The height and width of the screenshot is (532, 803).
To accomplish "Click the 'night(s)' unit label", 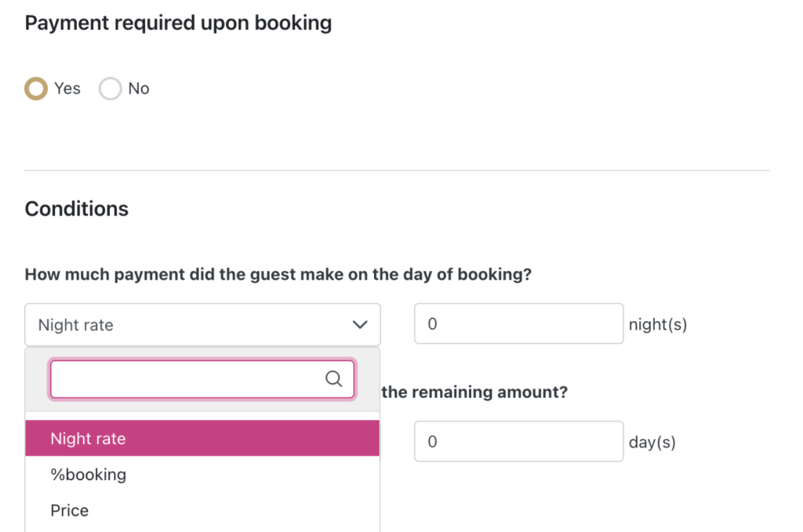I will coord(657,324).
